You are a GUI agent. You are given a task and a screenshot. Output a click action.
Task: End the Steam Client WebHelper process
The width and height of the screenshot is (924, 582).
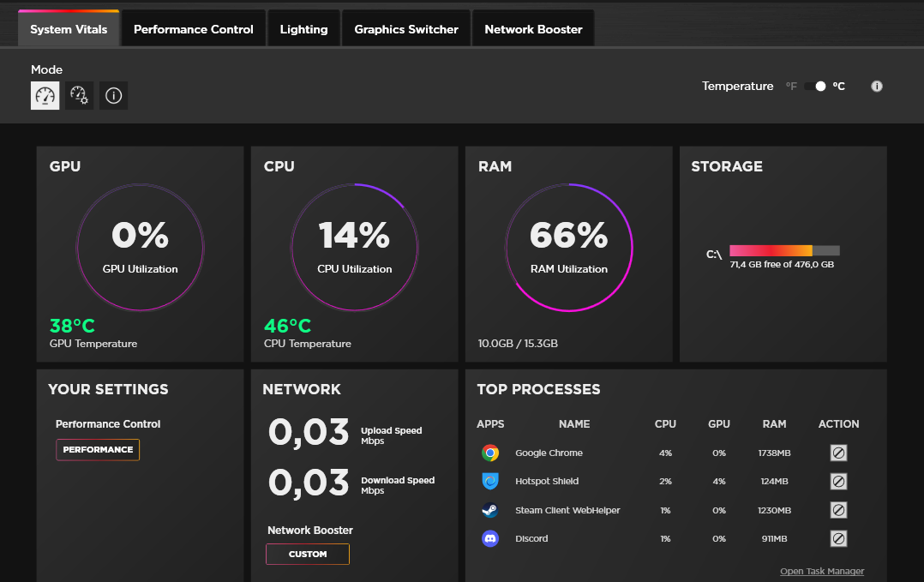(838, 510)
